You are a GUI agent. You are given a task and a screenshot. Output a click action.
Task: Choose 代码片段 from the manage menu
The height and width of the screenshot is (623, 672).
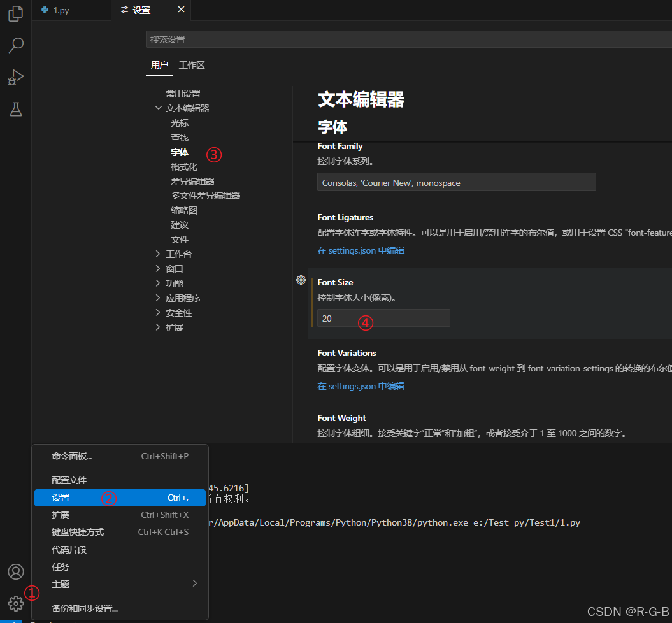pyautogui.click(x=120, y=550)
